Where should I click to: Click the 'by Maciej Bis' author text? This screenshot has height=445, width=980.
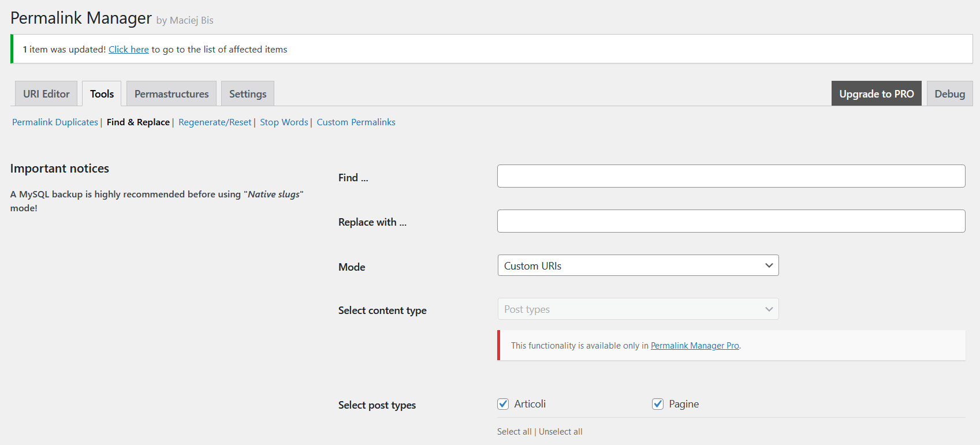185,20
